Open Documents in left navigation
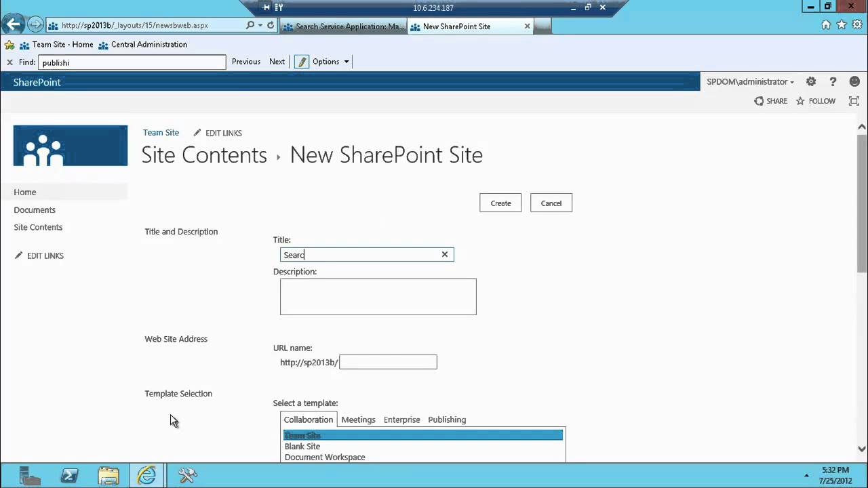 tap(35, 210)
